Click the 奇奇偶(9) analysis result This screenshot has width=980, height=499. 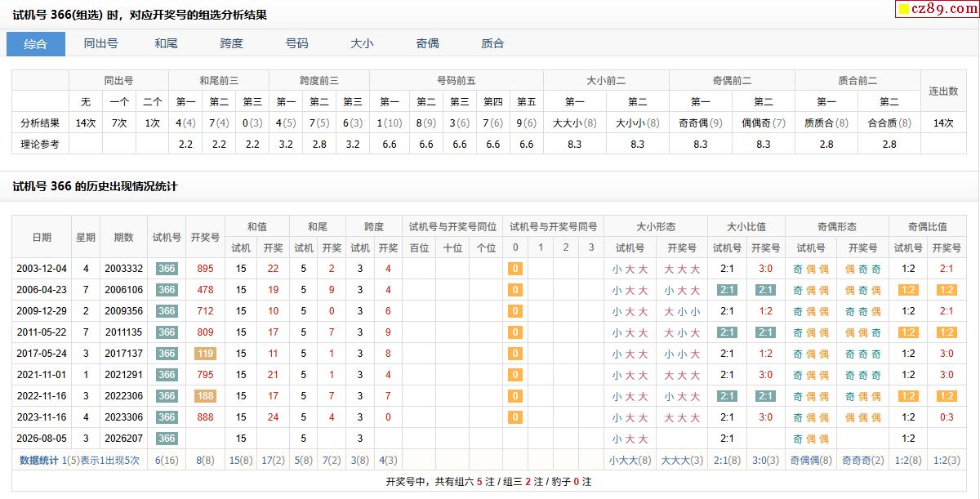pyautogui.click(x=701, y=123)
